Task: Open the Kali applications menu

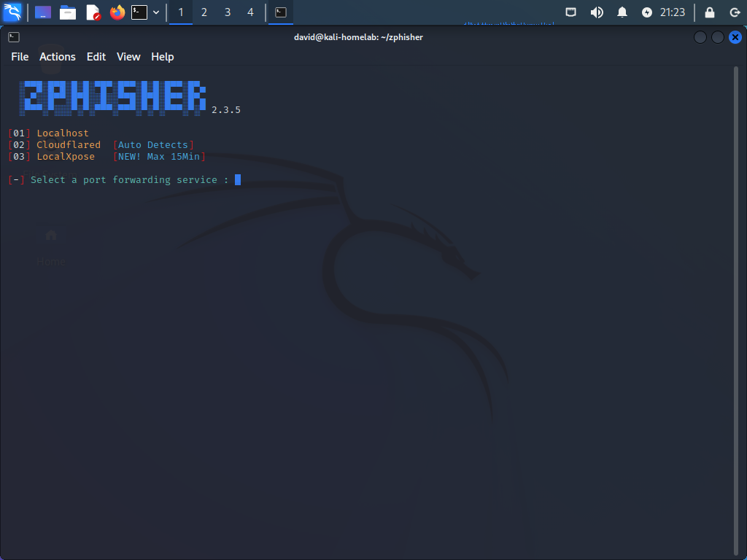Action: click(12, 12)
